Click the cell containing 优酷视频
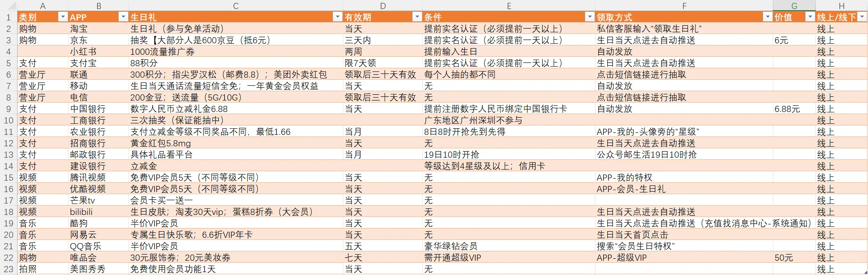The width and height of the screenshot is (868, 275). pyautogui.click(x=98, y=189)
